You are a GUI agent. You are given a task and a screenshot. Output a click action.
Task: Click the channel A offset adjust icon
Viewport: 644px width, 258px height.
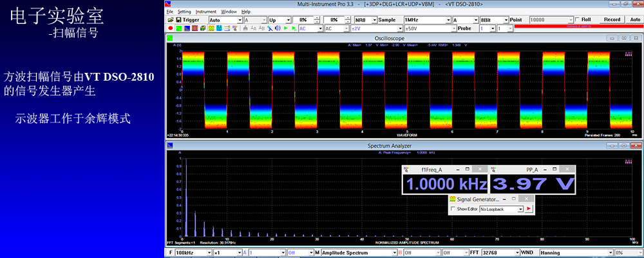click(x=253, y=28)
